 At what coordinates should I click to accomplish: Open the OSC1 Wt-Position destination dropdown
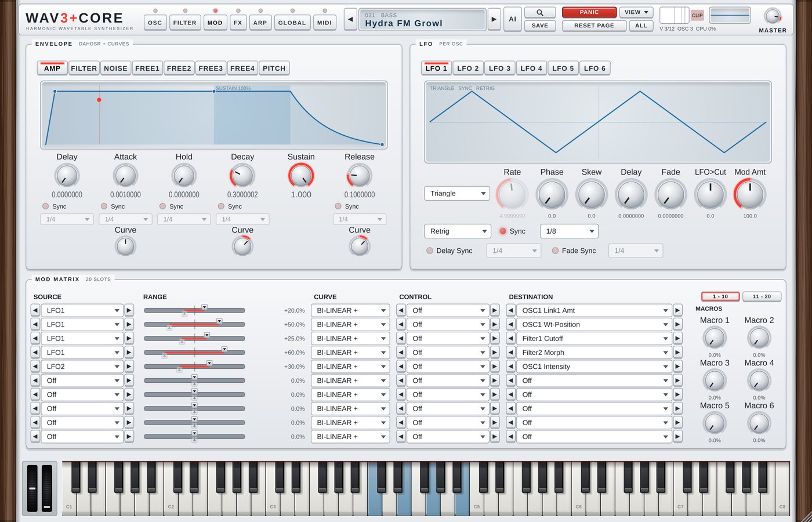(594, 325)
